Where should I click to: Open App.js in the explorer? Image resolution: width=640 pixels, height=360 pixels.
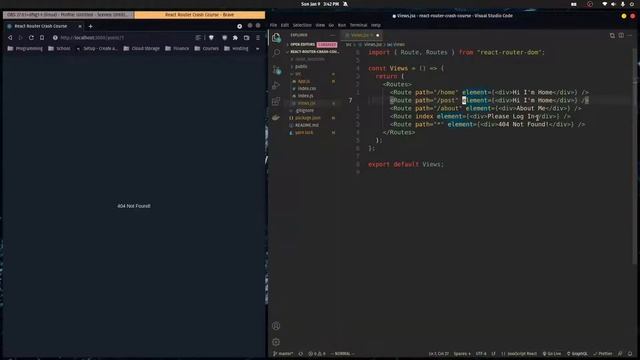(x=303, y=81)
